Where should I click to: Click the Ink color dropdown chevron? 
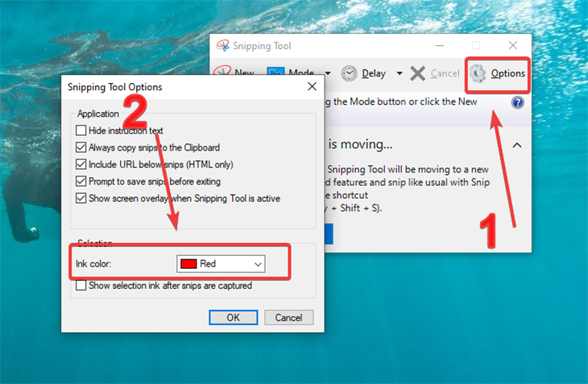tap(258, 264)
